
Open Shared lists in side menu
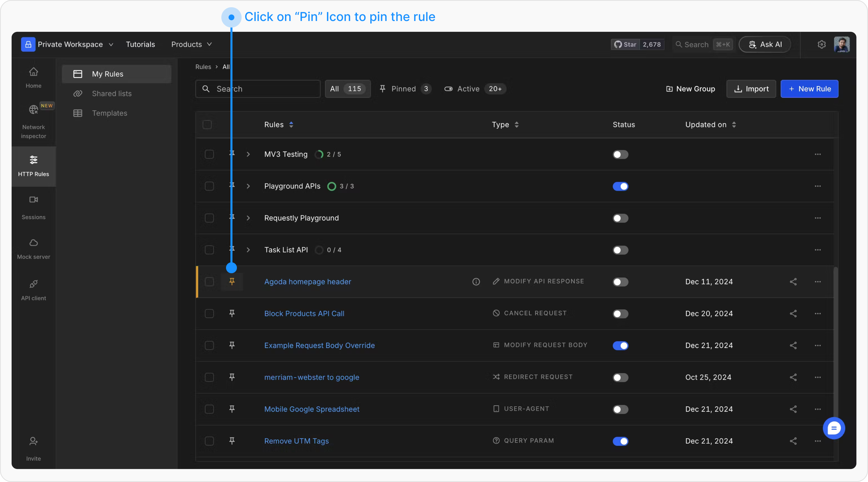point(111,93)
